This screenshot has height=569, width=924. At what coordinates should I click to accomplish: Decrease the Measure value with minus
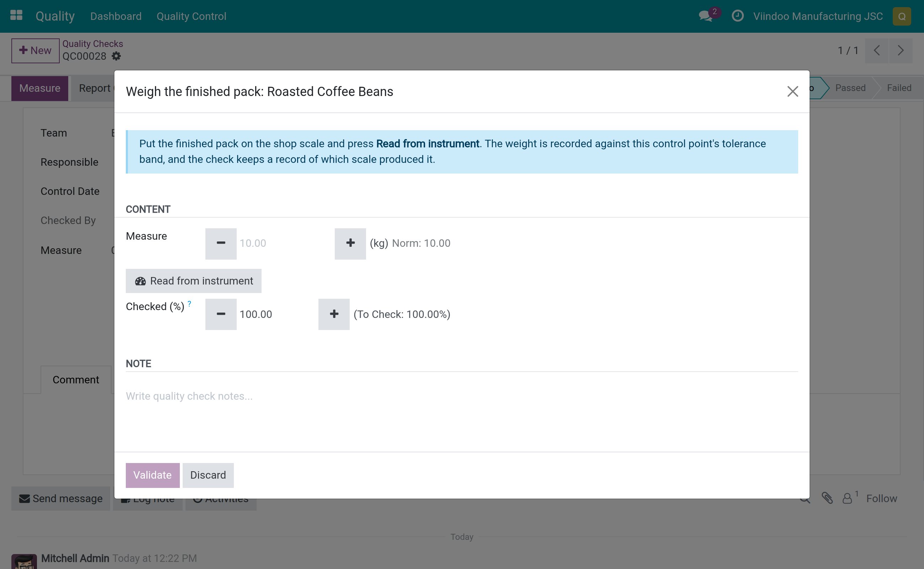[221, 244]
